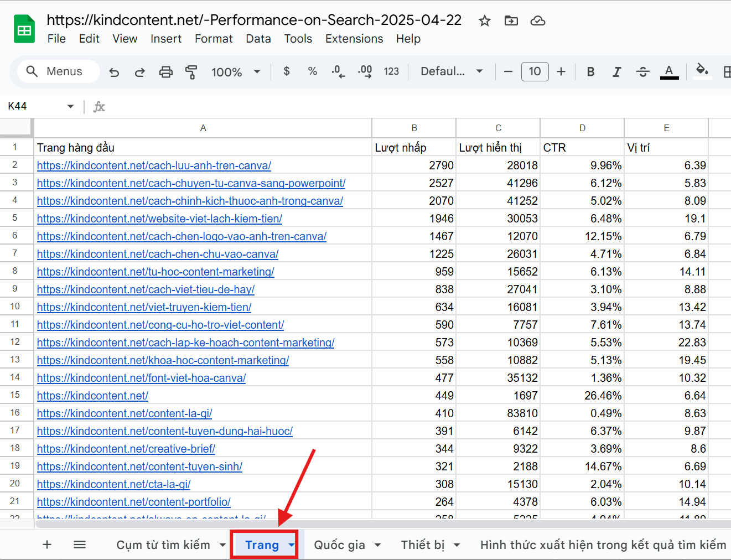Open the creative-brief link

[x=126, y=449]
